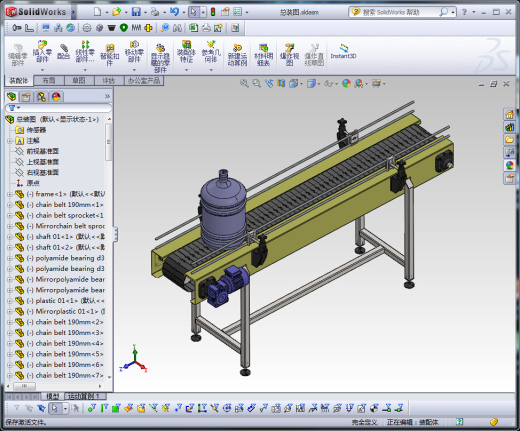520x431 pixels.
Task: Click the SolidWorks help search field
Action: pyautogui.click(x=399, y=12)
